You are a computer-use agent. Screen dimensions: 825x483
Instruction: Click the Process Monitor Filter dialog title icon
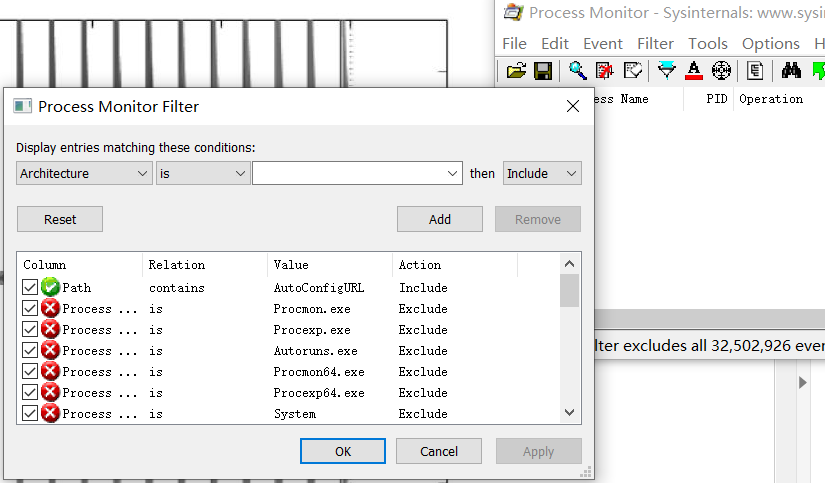point(22,106)
